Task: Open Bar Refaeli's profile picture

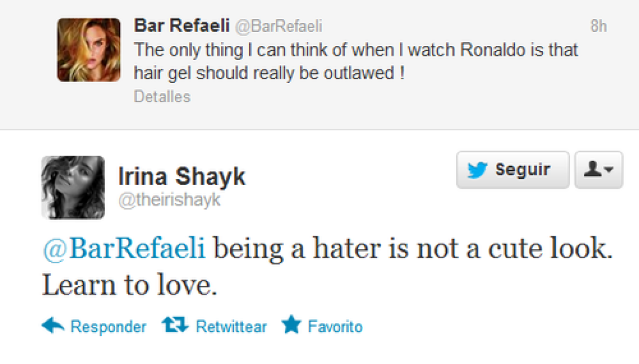Action: [x=89, y=50]
